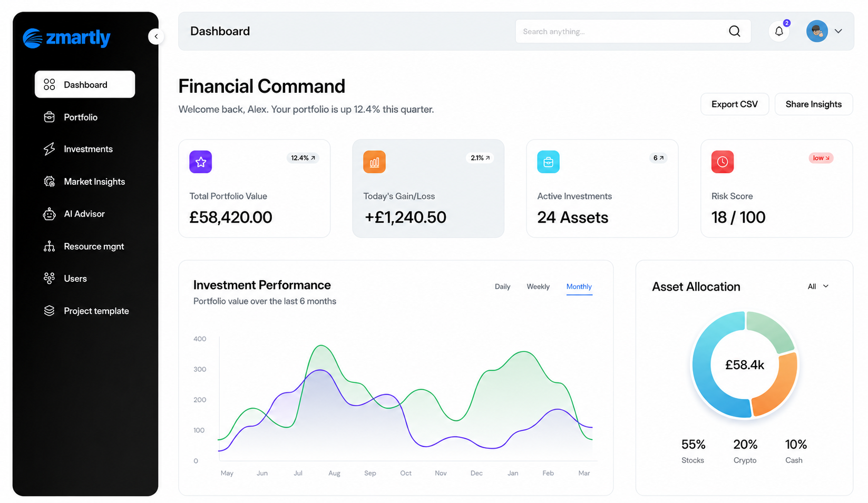Viewport: 868px width, 503px height.
Task: Expand the profile menu chevron
Action: click(838, 32)
